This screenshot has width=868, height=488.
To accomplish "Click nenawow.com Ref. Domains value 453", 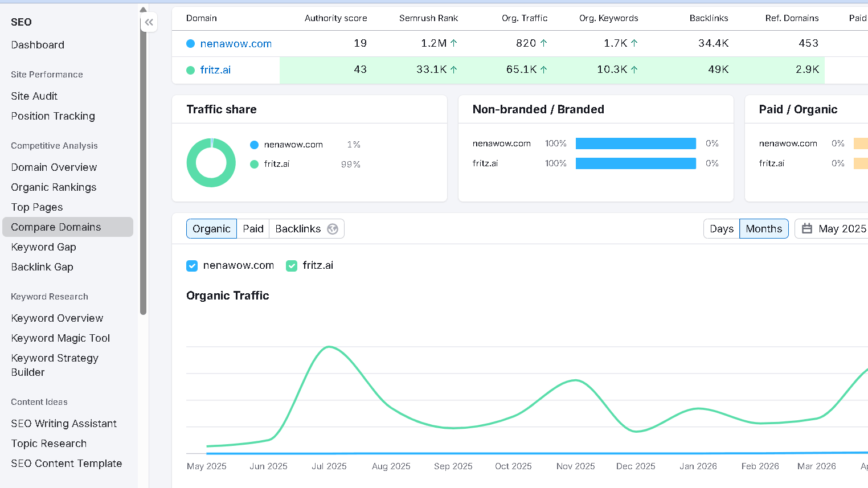I will coord(808,43).
